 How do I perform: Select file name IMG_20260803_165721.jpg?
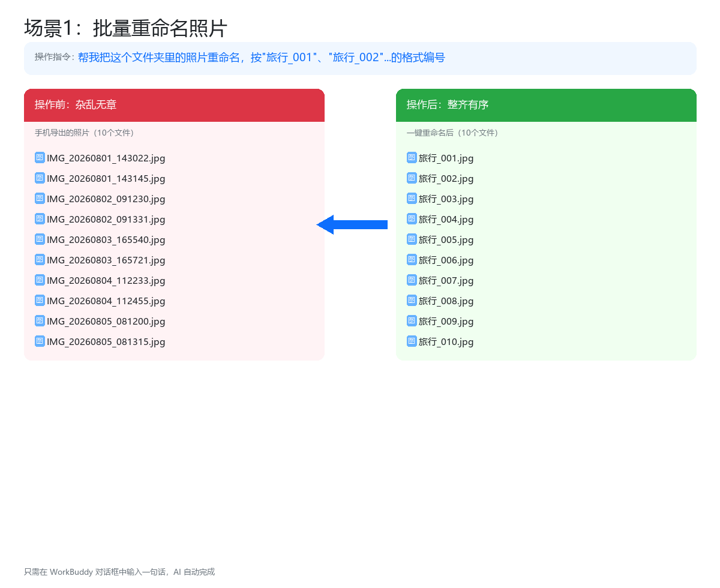click(x=106, y=260)
